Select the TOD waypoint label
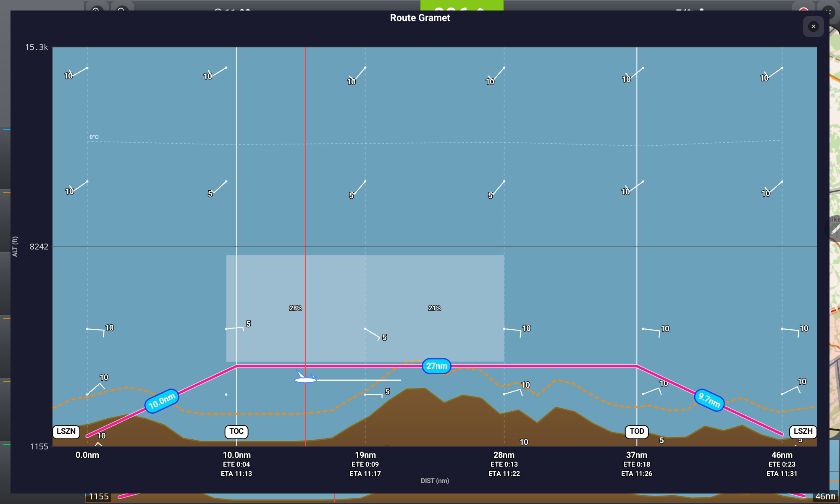 pyautogui.click(x=637, y=431)
